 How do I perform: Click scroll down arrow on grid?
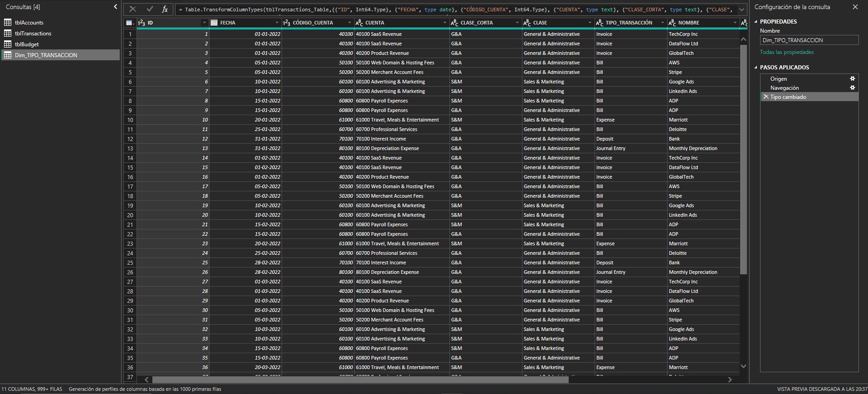(743, 366)
